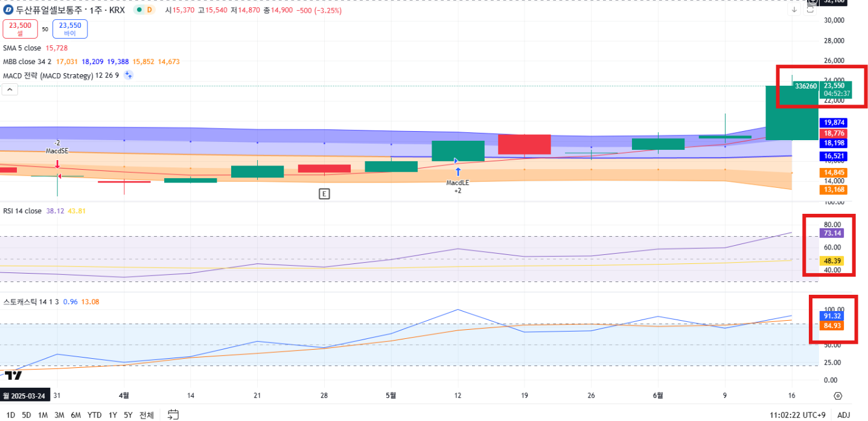The height and width of the screenshot is (421, 868).
Task: Click the E earnings marker on chart
Action: [325, 194]
